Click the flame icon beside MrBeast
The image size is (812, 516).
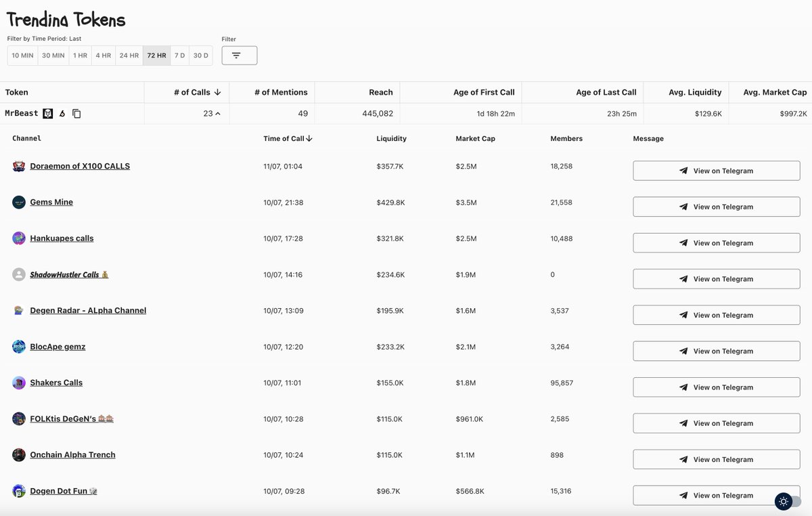point(62,114)
